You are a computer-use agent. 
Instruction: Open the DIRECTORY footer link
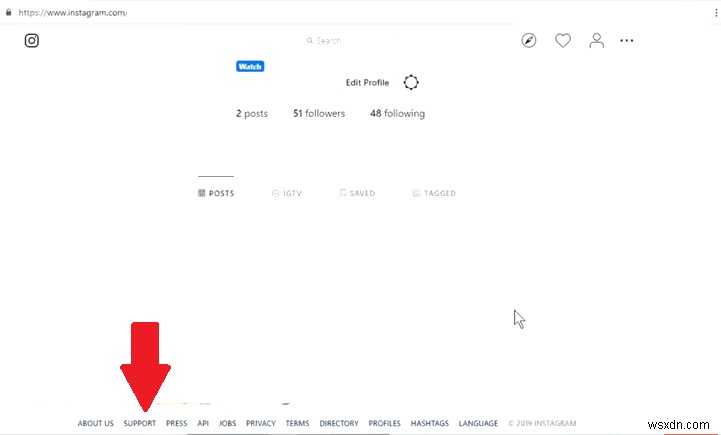click(339, 423)
